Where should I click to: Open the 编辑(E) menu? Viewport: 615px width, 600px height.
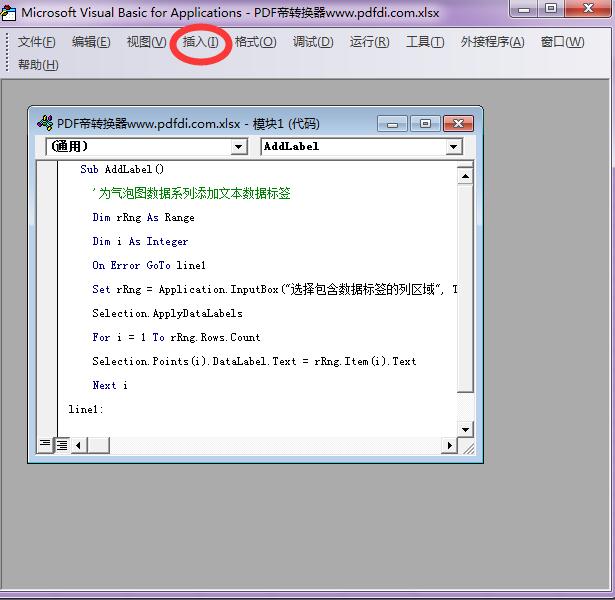click(x=91, y=42)
